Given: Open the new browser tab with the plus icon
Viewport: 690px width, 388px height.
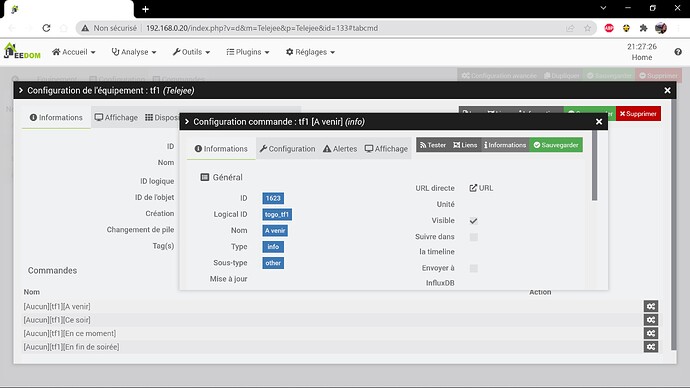Looking at the screenshot, I should (146, 9).
